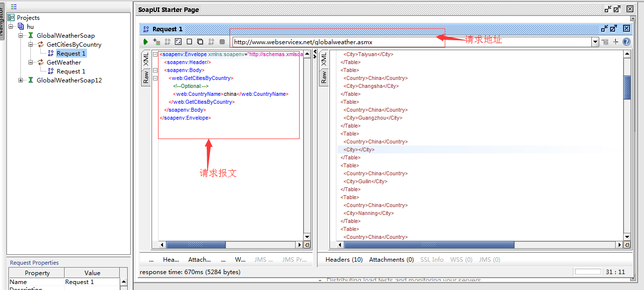Click the hu project document icon
The width and height of the screenshot is (644, 290).
click(21, 26)
